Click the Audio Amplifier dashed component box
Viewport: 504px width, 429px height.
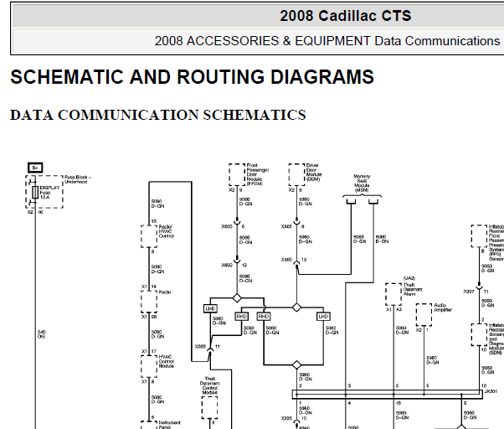pos(424,314)
